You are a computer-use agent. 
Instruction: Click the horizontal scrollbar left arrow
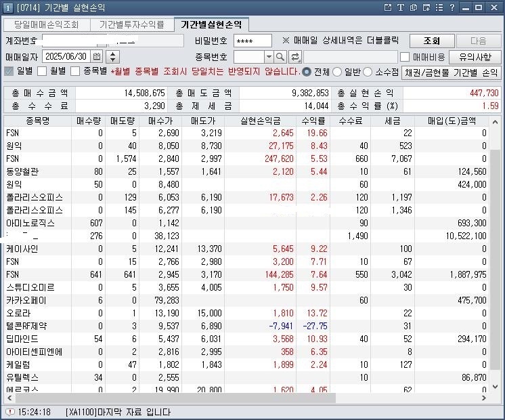pyautogui.click(x=9, y=398)
